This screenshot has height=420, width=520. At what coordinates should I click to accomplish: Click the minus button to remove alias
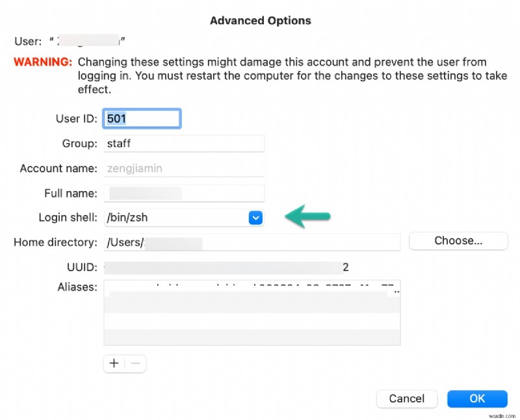135,363
